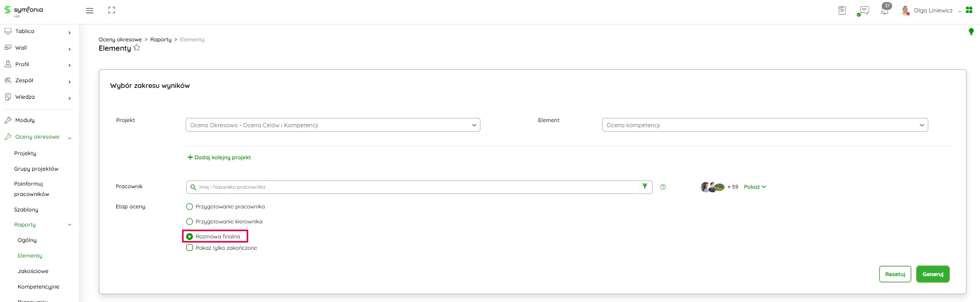Open the green apps grid icon

point(969,10)
